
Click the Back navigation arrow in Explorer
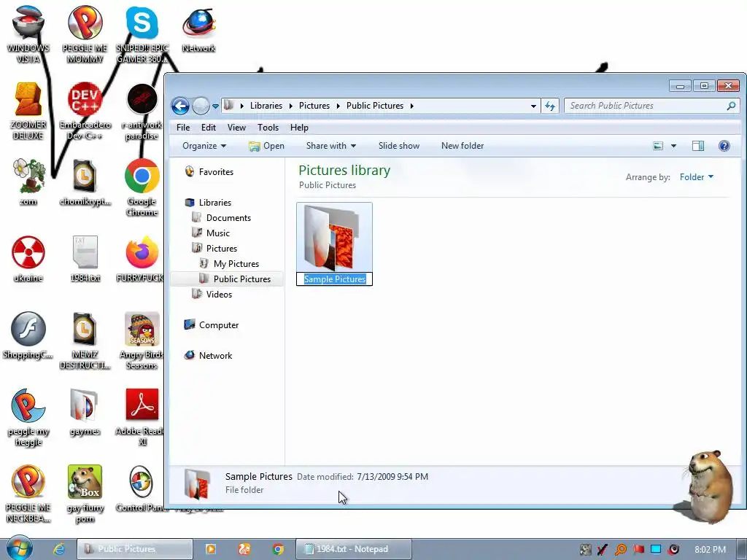coord(181,106)
